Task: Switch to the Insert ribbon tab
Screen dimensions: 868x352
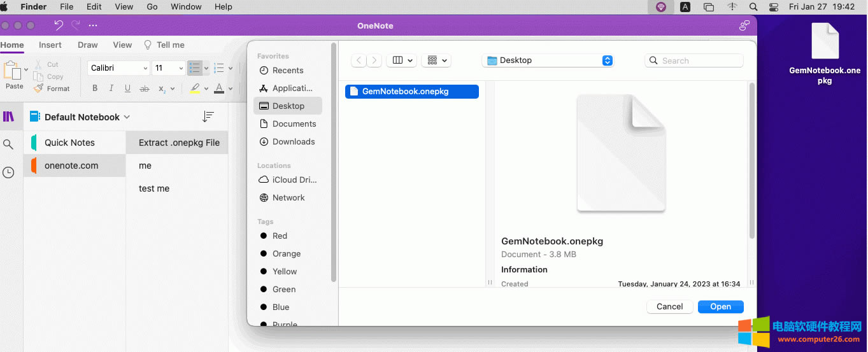Action: point(50,45)
